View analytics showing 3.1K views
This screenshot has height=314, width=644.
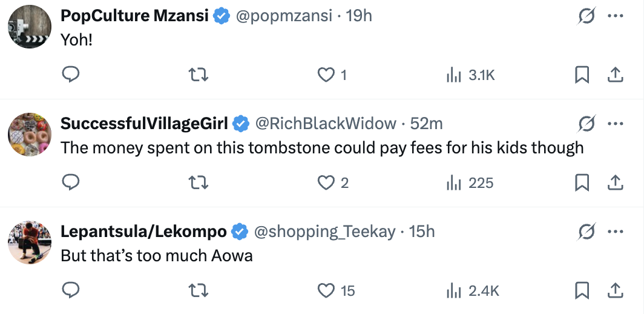(x=470, y=75)
